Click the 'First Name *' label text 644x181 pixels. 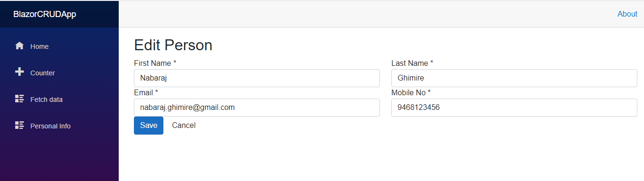(155, 63)
